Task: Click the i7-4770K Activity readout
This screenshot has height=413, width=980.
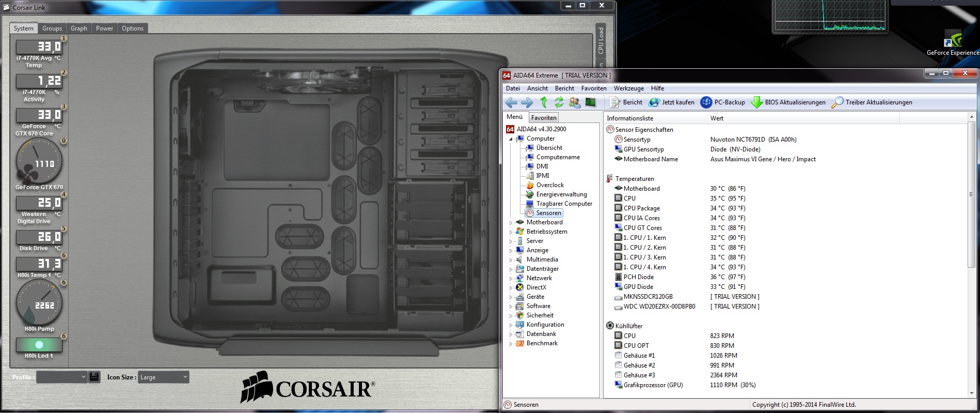Action: click(x=39, y=80)
